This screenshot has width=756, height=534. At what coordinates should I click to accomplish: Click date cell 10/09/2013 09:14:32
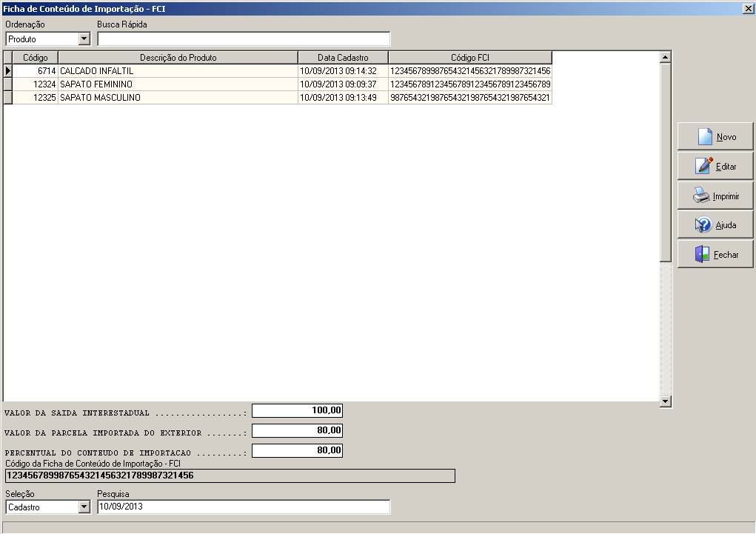pos(343,71)
